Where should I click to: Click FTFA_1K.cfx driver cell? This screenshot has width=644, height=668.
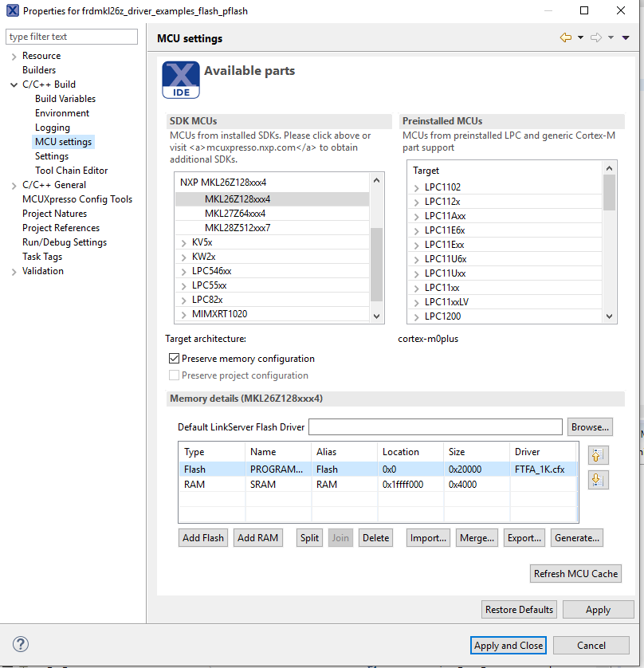pos(543,469)
